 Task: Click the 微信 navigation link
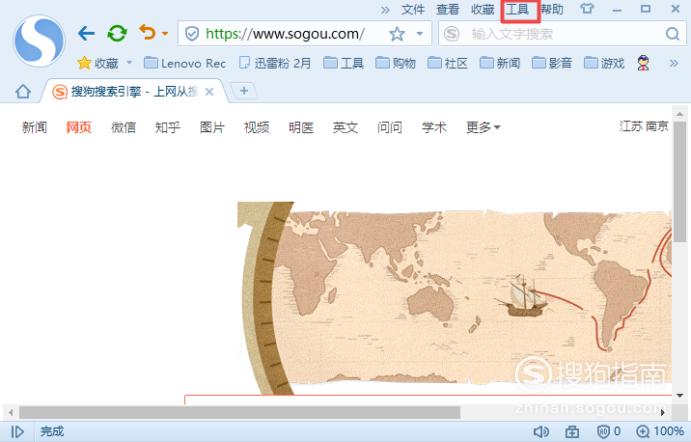(x=123, y=127)
